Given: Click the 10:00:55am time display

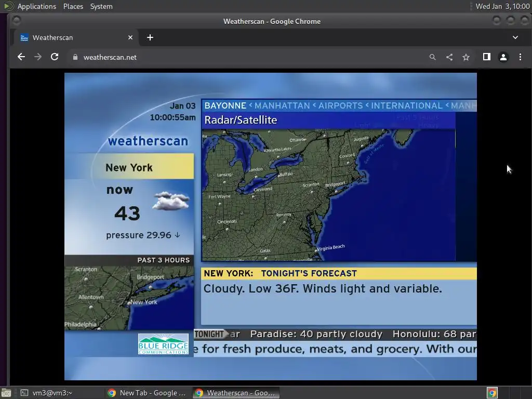Looking at the screenshot, I should (172, 117).
